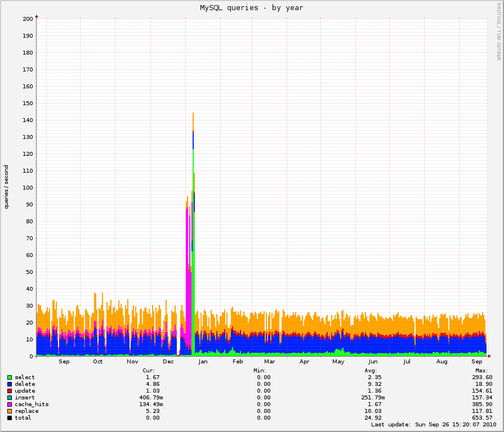The width and height of the screenshot is (504, 432).
Task: Click the insert current value 406.79m
Action: (x=151, y=398)
